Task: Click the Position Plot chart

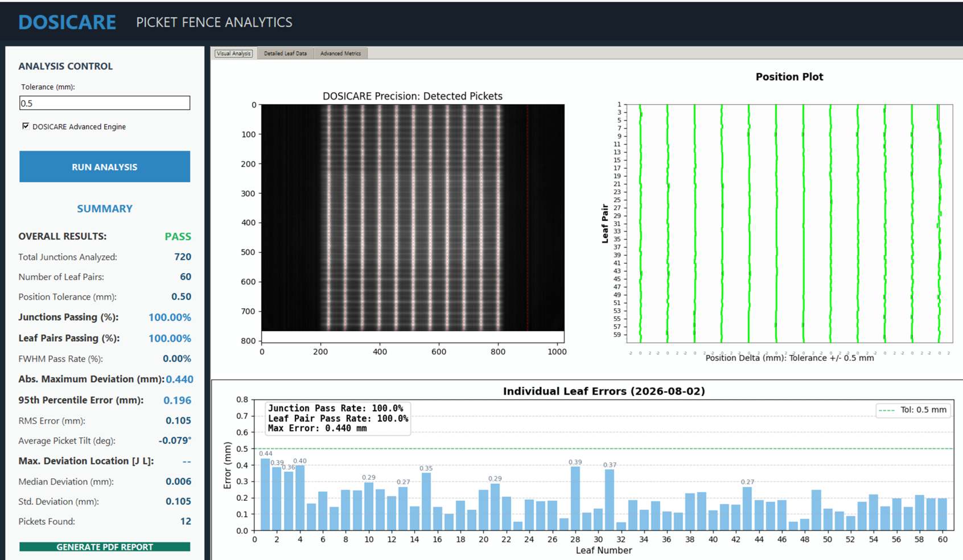Action: (x=789, y=223)
